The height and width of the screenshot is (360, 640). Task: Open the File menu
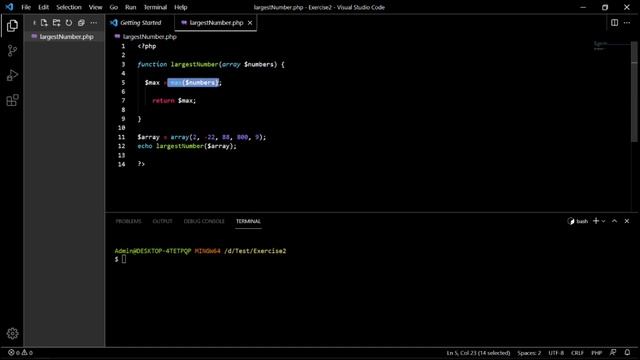pos(26,7)
